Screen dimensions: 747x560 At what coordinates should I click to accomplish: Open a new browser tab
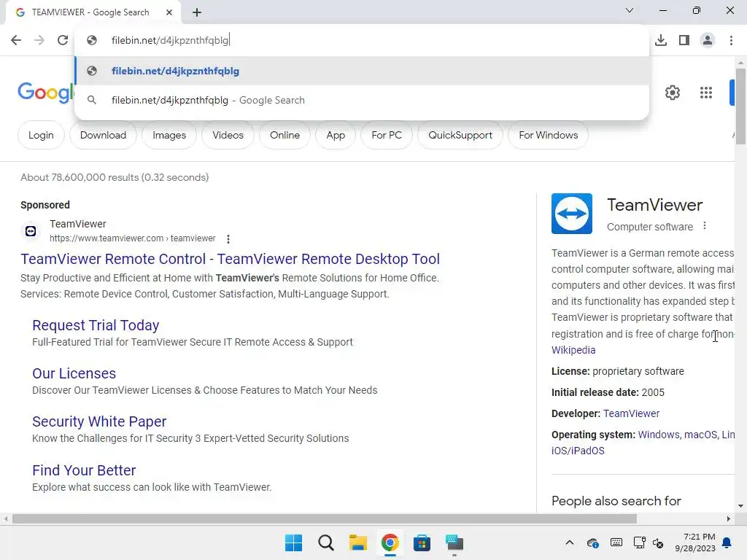197,12
